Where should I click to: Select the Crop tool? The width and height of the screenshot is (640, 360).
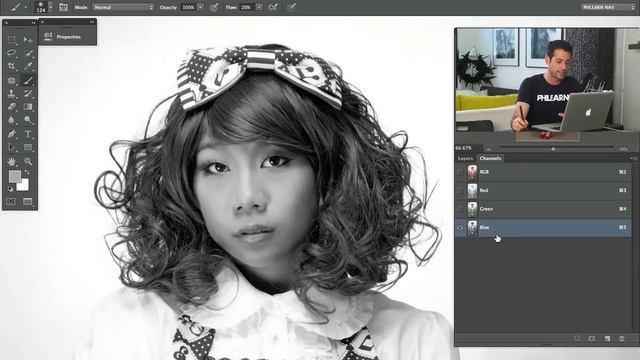point(11,66)
